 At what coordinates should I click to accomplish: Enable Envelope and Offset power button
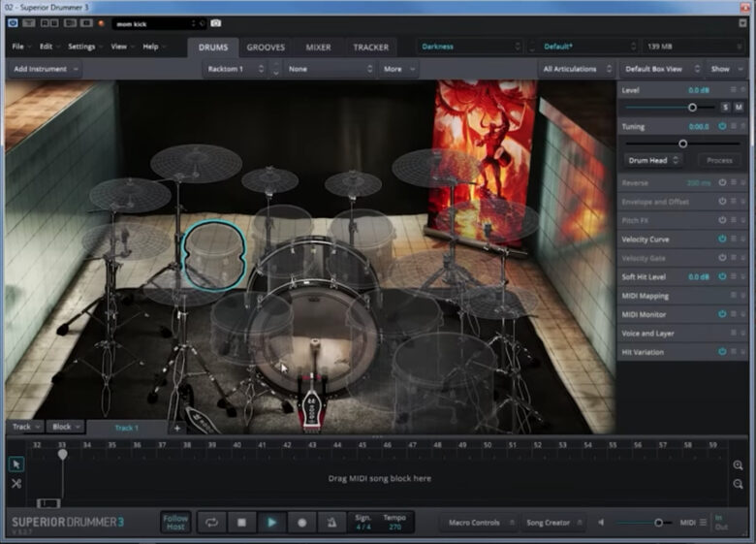[x=722, y=201]
